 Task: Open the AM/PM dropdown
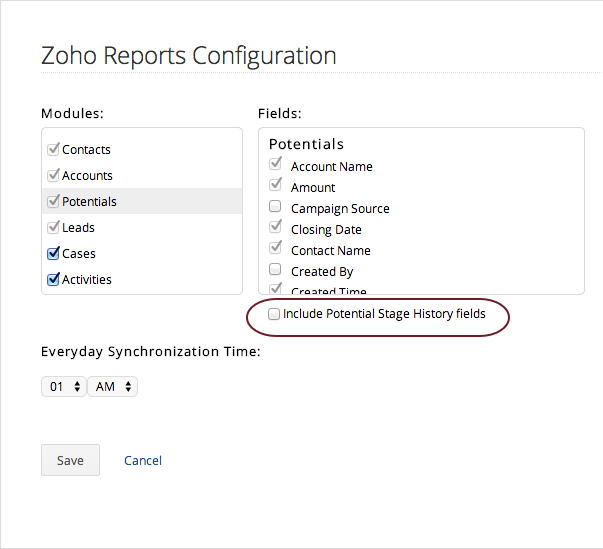(x=112, y=386)
